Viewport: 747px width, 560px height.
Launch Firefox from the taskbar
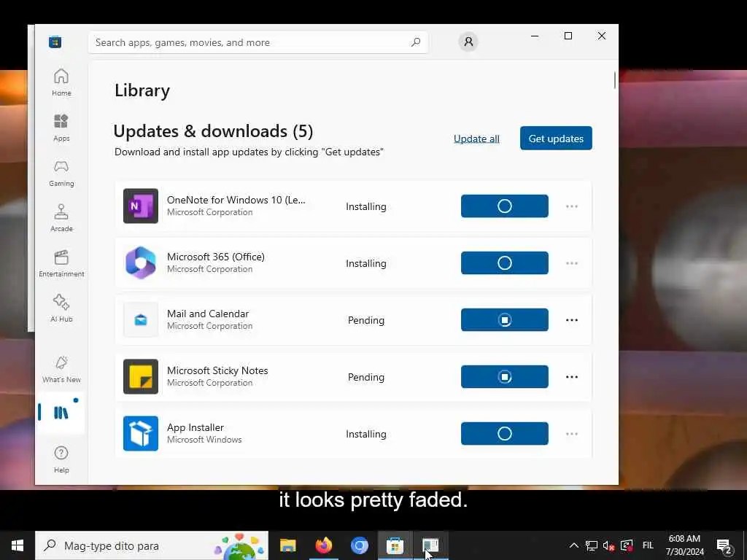click(324, 545)
